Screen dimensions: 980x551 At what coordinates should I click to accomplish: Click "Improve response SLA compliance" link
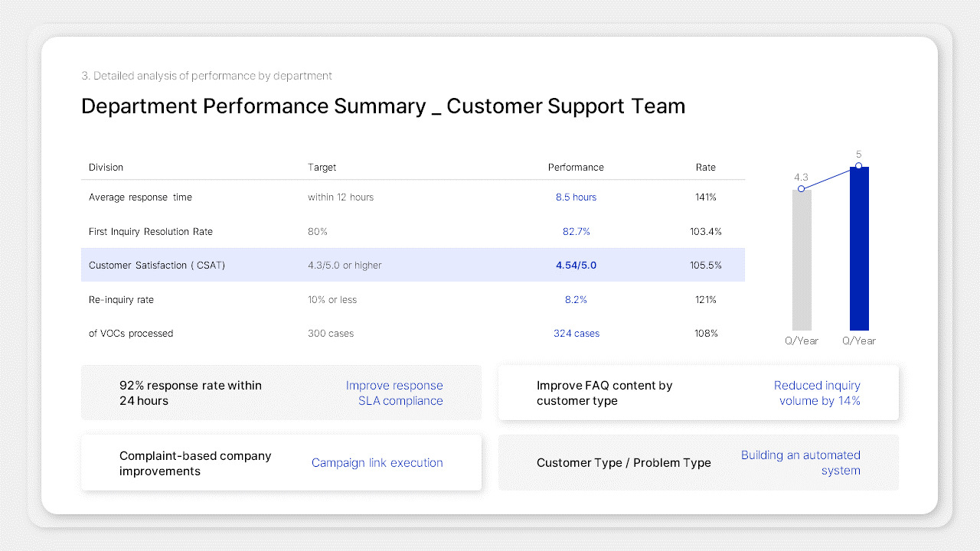click(x=394, y=393)
